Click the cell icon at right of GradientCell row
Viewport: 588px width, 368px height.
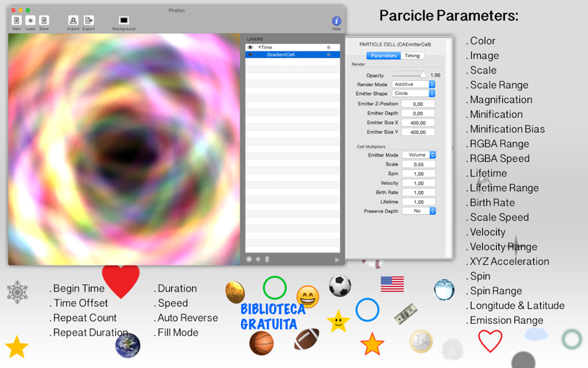click(329, 54)
